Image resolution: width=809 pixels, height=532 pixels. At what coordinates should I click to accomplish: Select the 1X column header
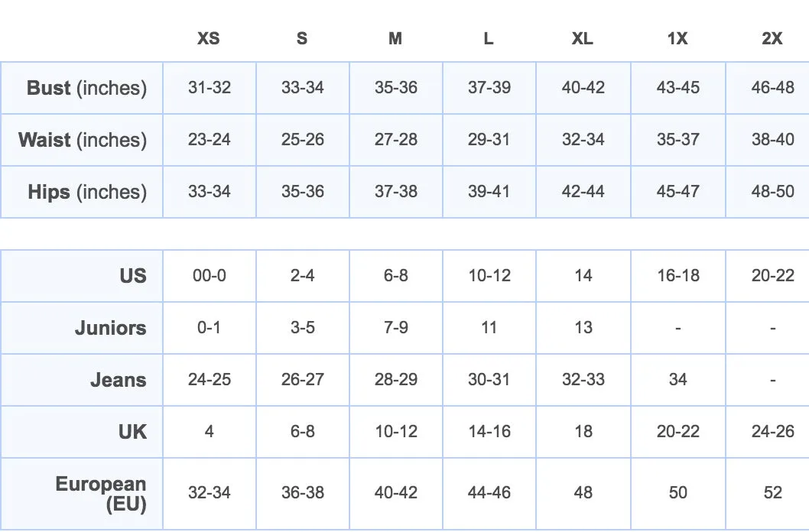tap(677, 38)
